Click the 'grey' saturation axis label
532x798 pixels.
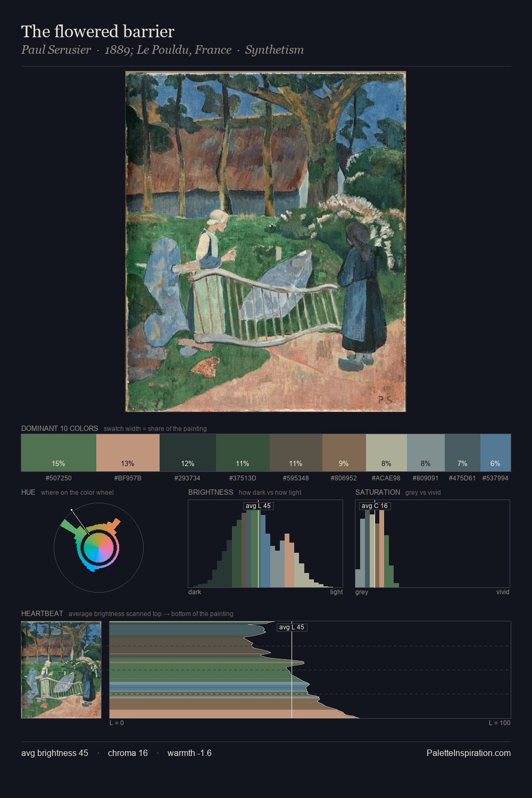pos(362,592)
